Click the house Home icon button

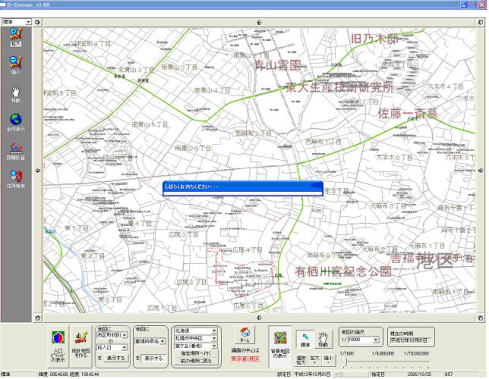tap(245, 335)
